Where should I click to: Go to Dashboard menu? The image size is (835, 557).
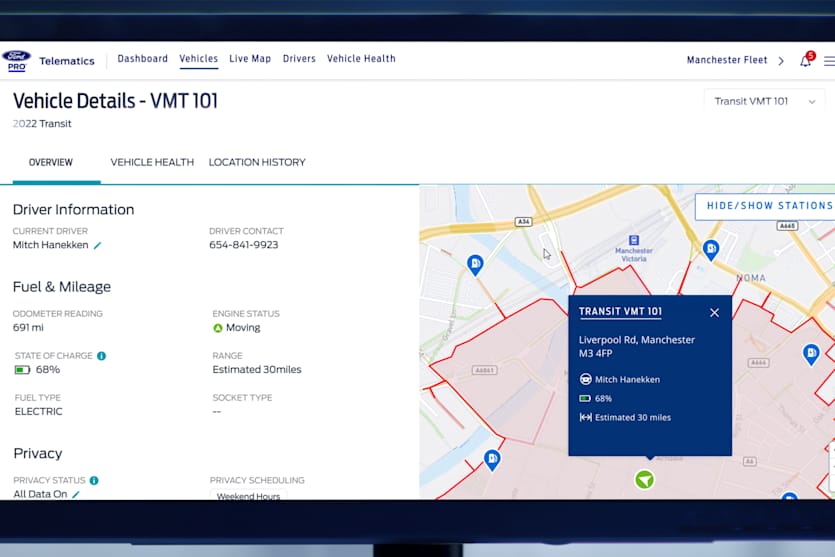[142, 59]
